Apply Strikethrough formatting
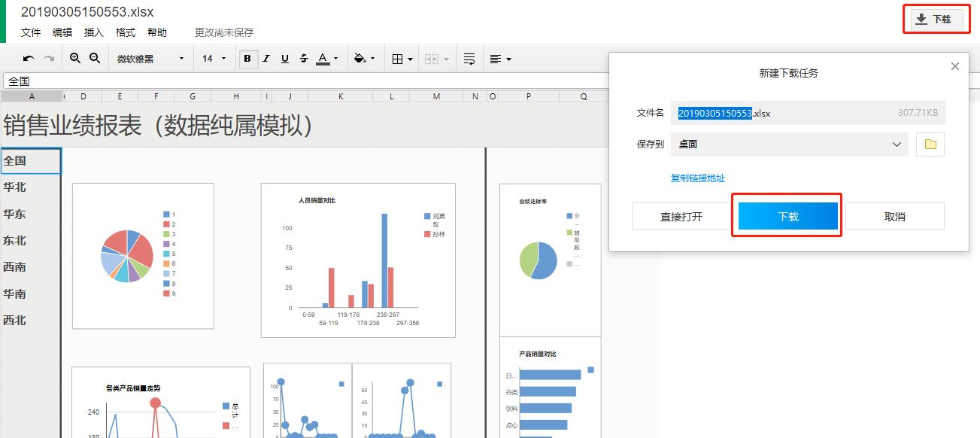Image resolution: width=980 pixels, height=438 pixels. pos(303,58)
